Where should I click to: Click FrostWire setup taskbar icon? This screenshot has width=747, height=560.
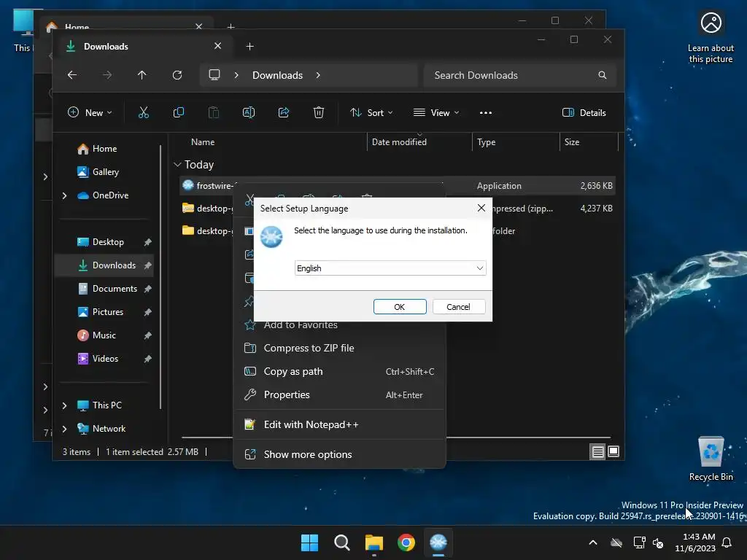(438, 542)
